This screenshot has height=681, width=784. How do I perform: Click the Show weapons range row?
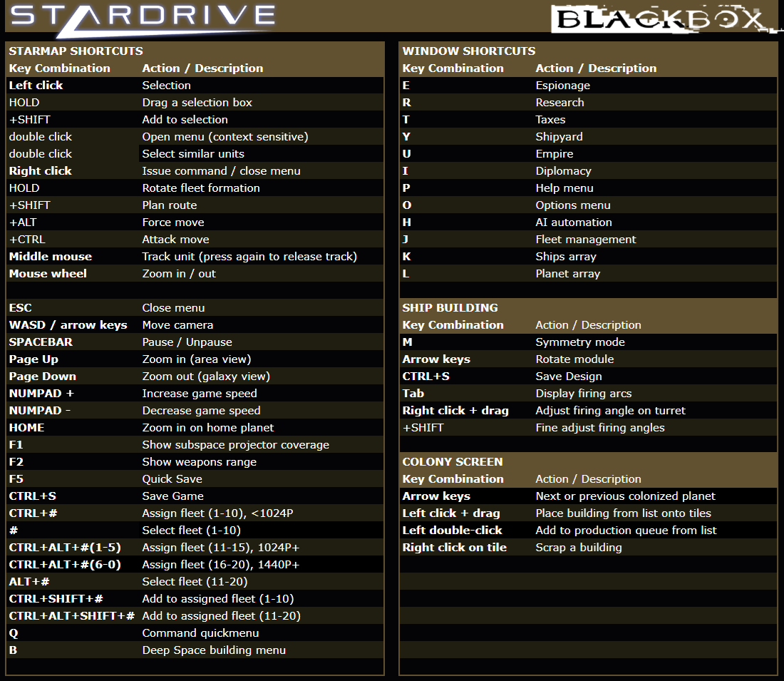coord(195,462)
